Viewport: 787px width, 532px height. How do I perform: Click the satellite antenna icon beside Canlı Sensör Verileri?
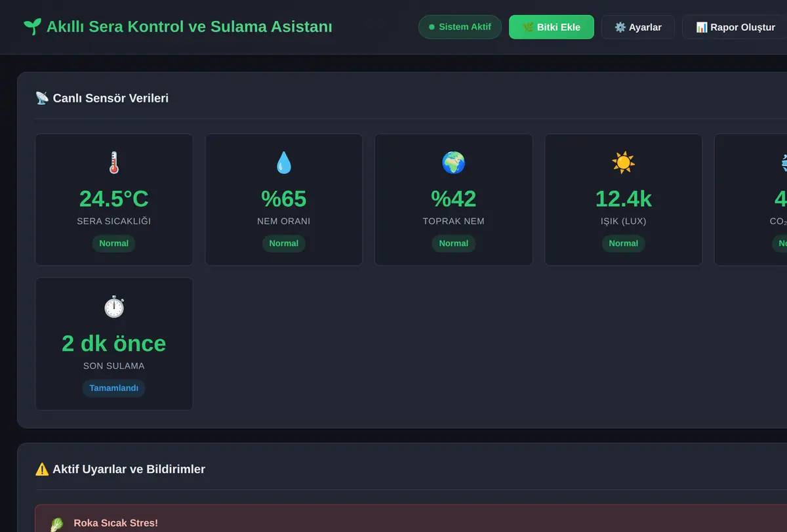tap(42, 98)
